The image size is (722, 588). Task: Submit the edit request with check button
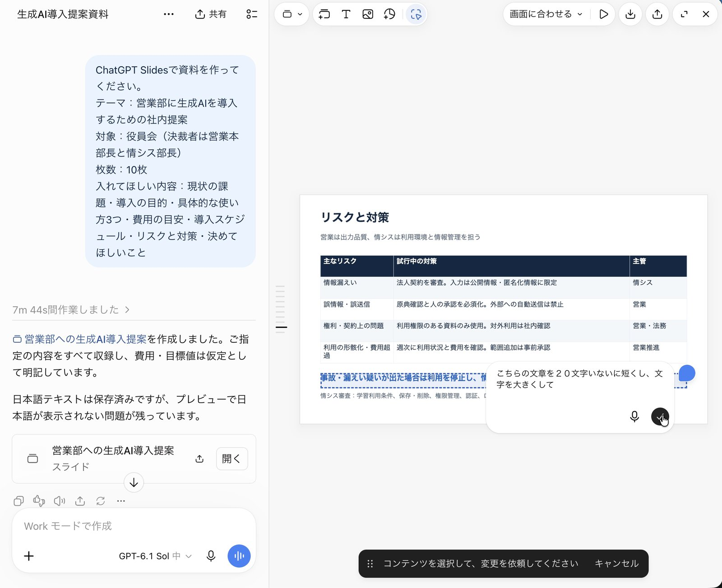pyautogui.click(x=660, y=416)
